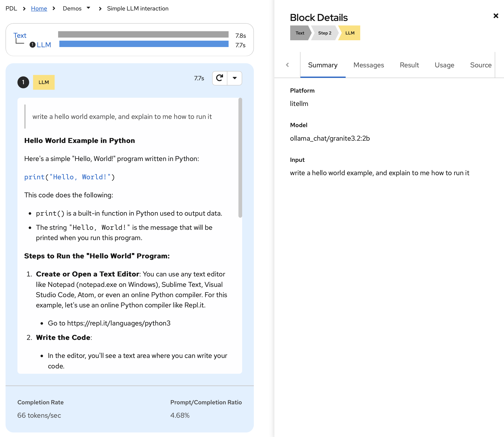
Task: Click the yellow LLM label on the block card
Action: click(44, 82)
